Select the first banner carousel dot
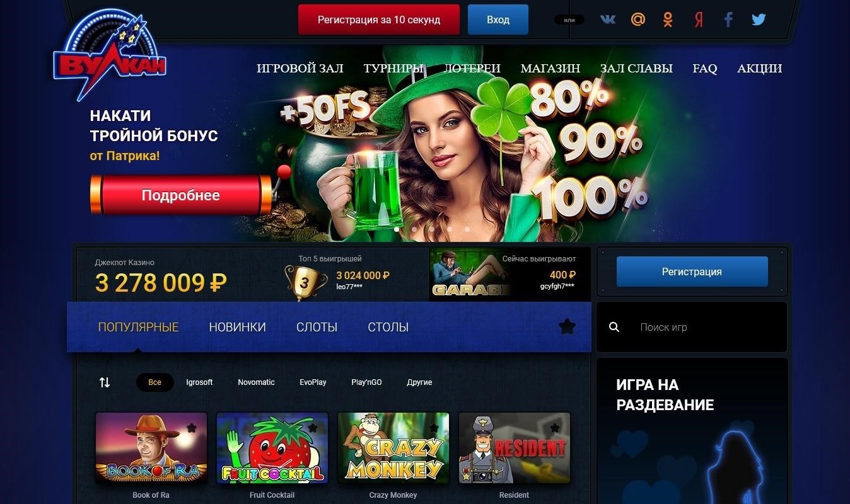The height and width of the screenshot is (504, 850). pyautogui.click(x=397, y=229)
